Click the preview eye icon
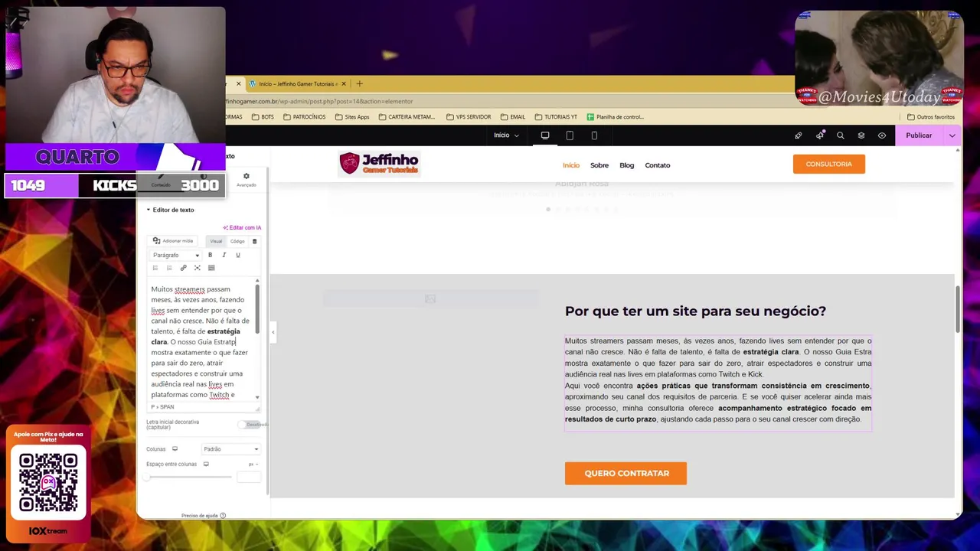The image size is (980, 551). click(x=881, y=135)
